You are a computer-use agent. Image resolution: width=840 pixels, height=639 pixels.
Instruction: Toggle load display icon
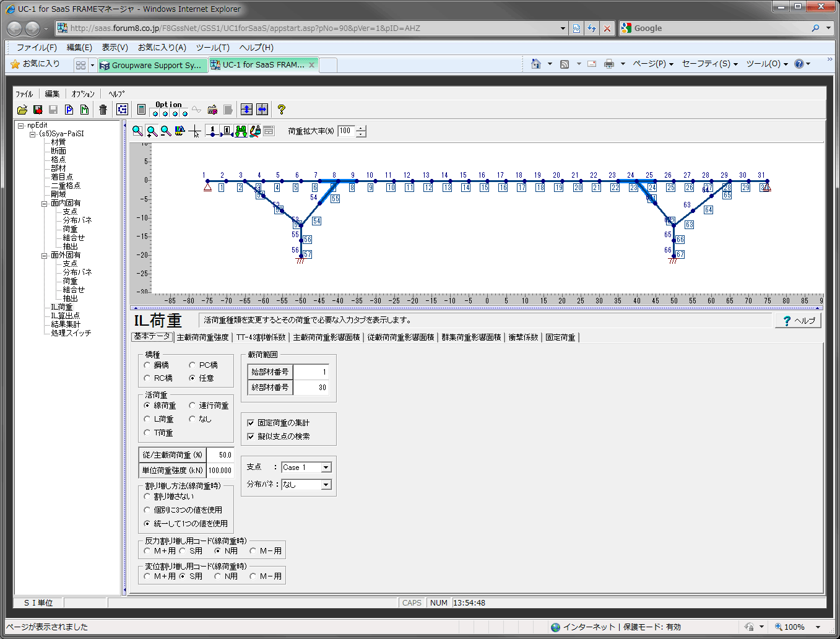[x=241, y=131]
